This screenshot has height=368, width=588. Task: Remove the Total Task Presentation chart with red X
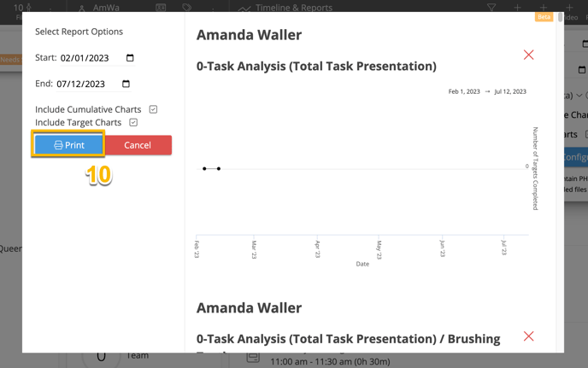528,55
